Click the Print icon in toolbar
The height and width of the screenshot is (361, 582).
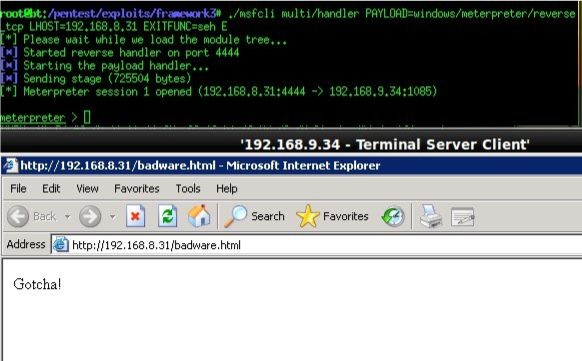[x=431, y=216]
